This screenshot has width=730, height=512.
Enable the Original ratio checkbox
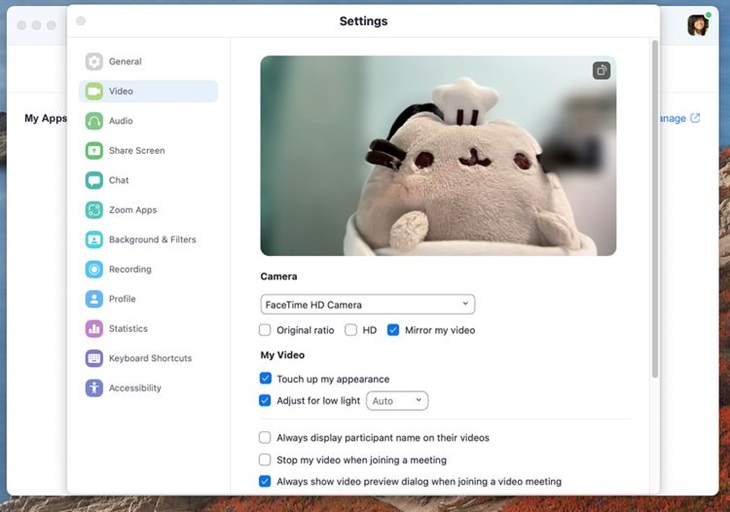coord(265,330)
